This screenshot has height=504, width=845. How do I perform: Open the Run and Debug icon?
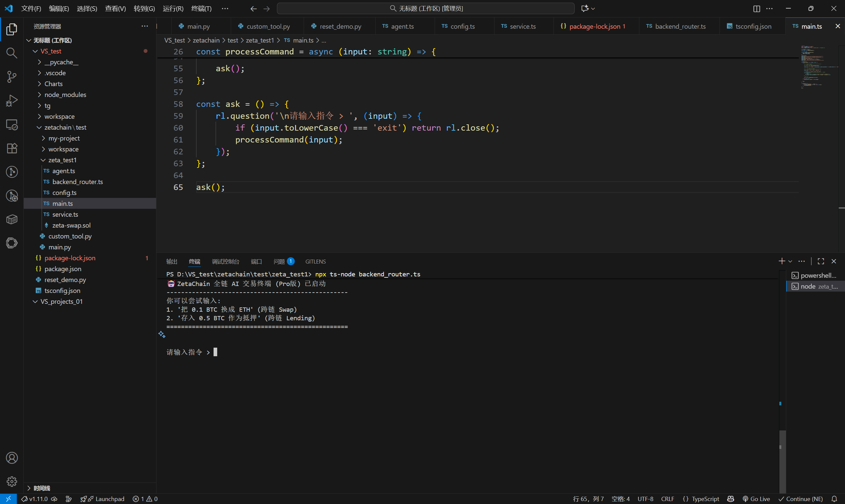pyautogui.click(x=12, y=101)
